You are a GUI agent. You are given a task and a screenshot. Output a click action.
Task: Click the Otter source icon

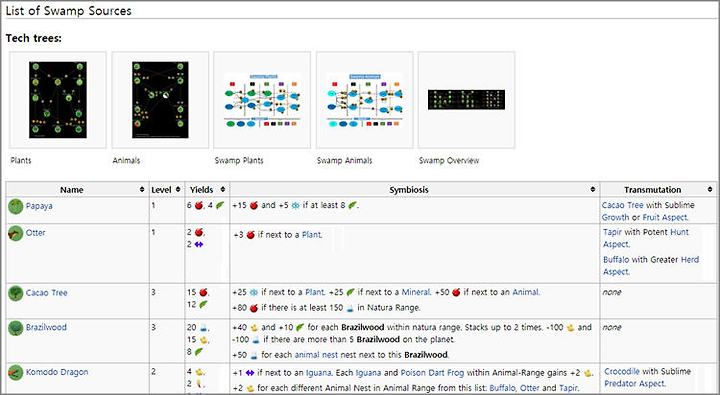pyautogui.click(x=16, y=233)
